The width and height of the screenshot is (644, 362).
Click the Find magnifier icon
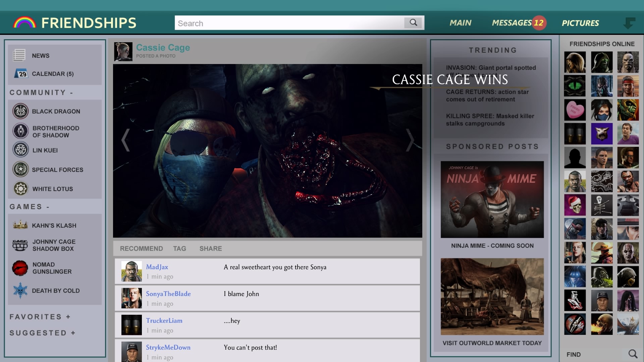click(633, 354)
